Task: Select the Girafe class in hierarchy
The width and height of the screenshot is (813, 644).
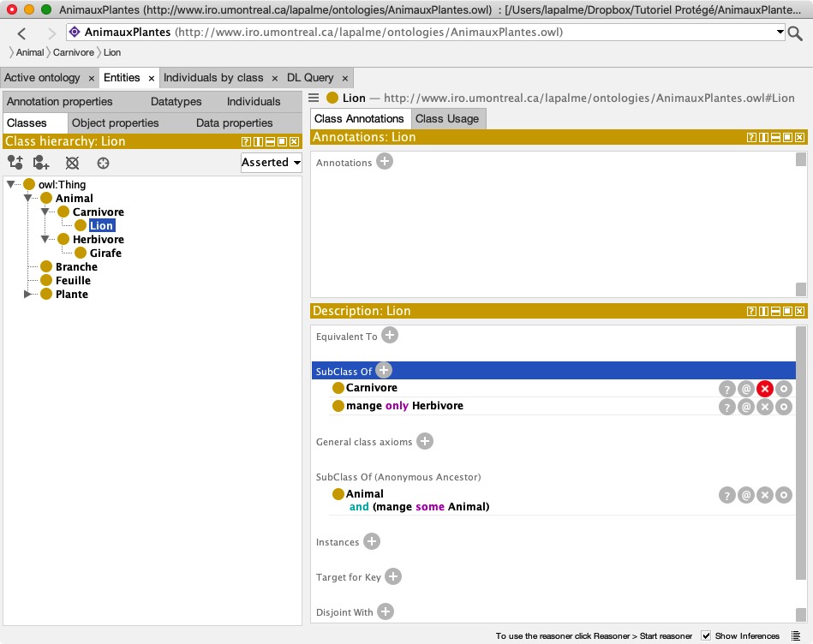Action: 105,253
